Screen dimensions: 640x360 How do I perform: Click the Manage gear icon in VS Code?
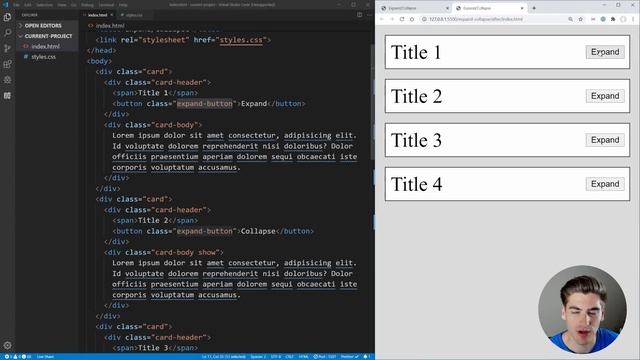coord(7,345)
